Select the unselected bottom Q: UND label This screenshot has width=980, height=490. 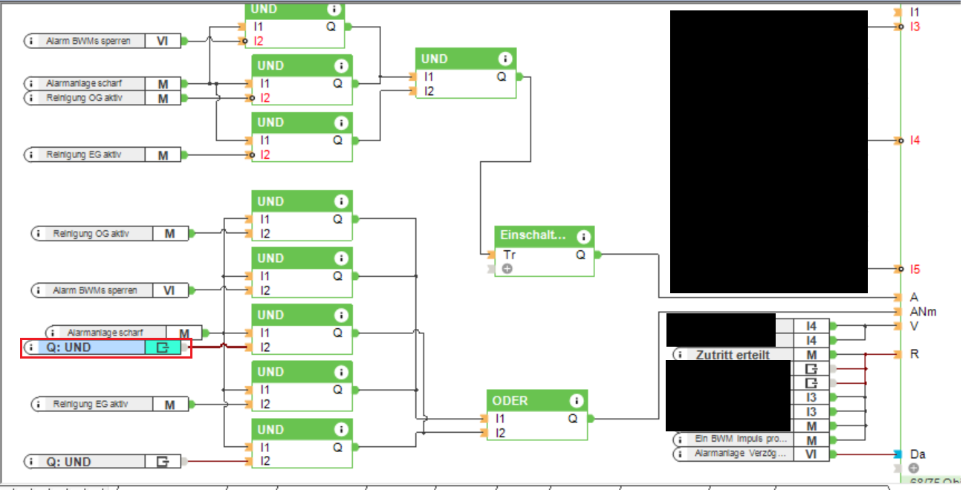69,462
